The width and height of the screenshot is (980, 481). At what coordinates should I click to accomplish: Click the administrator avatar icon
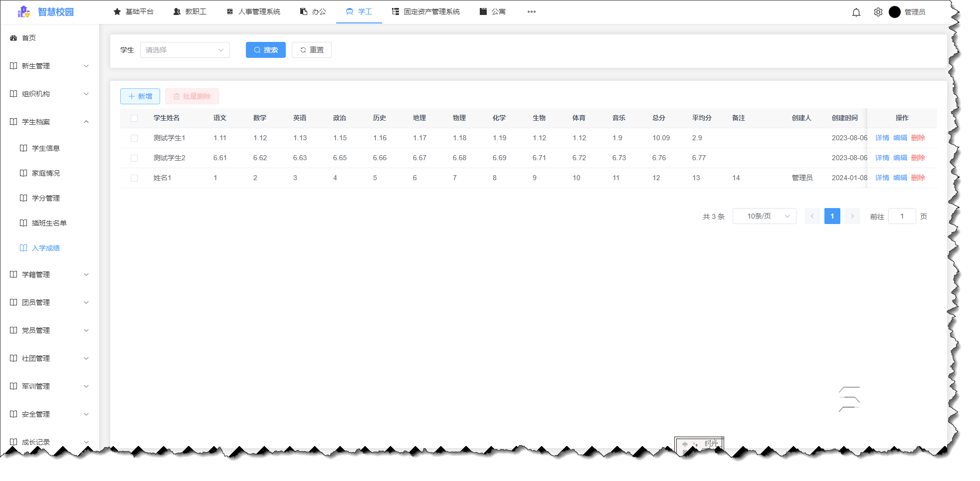pos(894,12)
